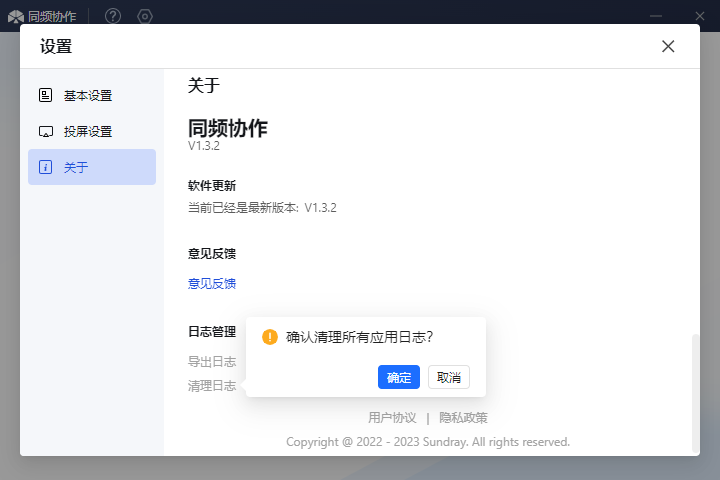
Task: Open the blue 意见反馈 link
Action: click(x=212, y=283)
